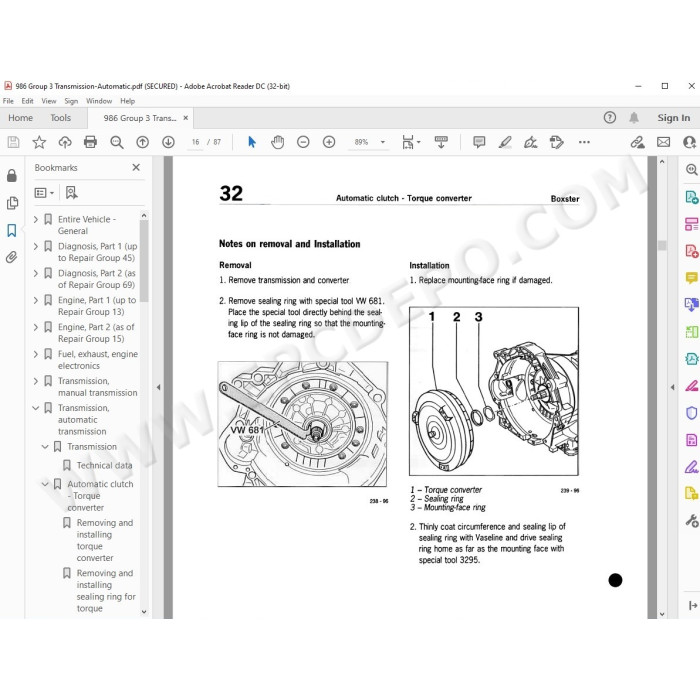The height and width of the screenshot is (700, 700).
Task: Zoom out with minus icon
Action: (x=303, y=142)
